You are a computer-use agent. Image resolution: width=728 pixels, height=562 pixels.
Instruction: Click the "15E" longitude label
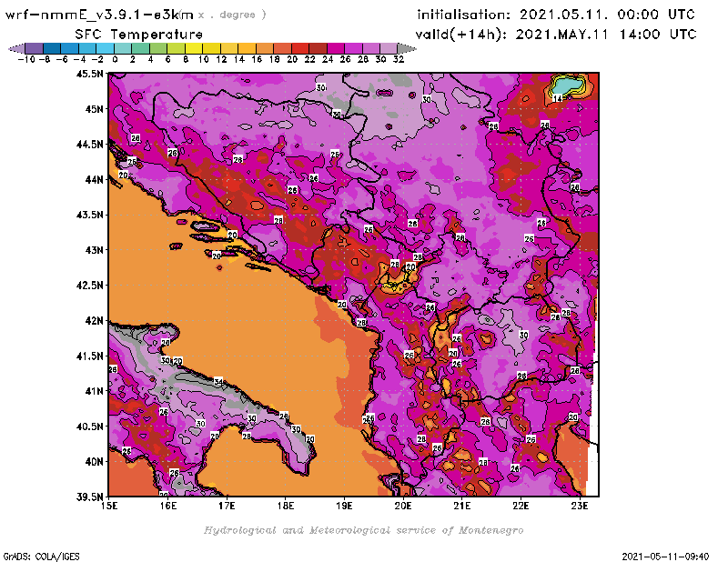(109, 506)
